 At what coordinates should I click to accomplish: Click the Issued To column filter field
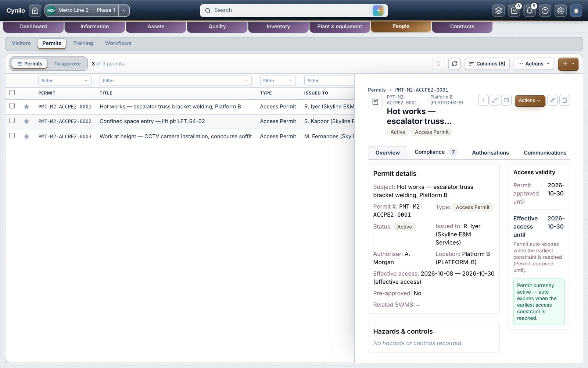coord(329,81)
